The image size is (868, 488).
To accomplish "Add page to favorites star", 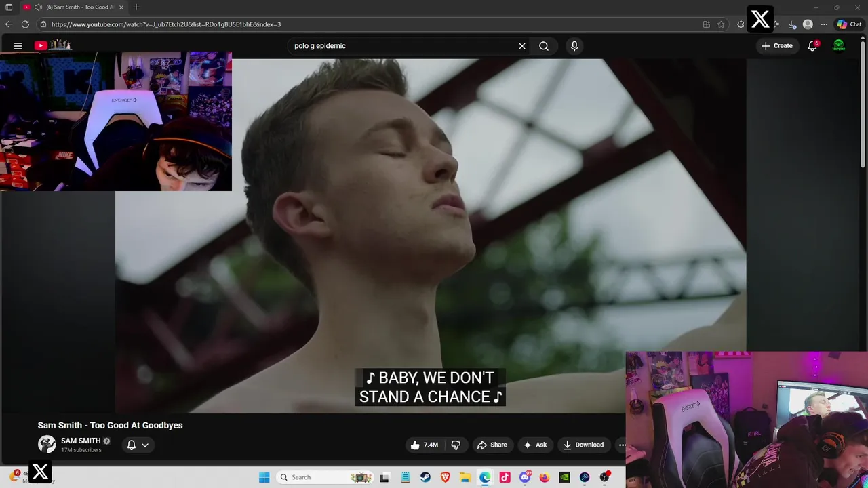I will point(721,24).
